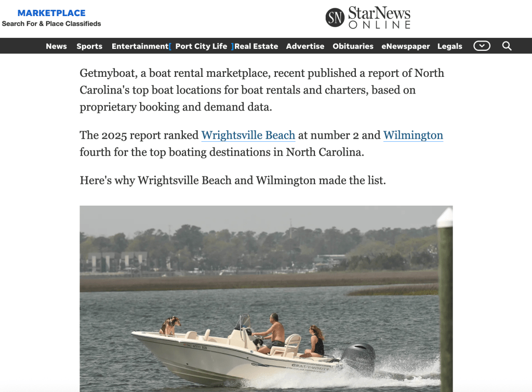
Task: Open the boat photo image
Action: pyautogui.click(x=266, y=299)
